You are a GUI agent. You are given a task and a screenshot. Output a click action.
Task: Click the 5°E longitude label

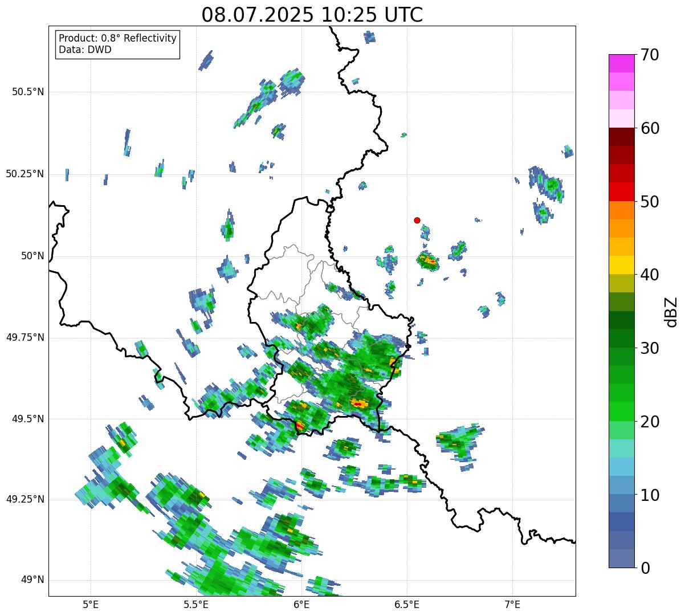point(91,605)
